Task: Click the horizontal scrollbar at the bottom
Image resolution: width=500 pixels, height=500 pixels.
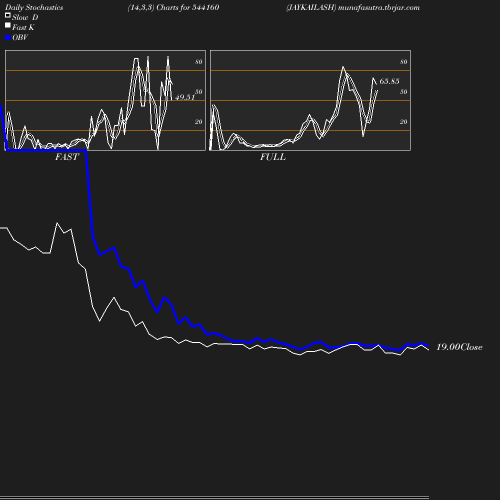Action: pyautogui.click(x=214, y=497)
